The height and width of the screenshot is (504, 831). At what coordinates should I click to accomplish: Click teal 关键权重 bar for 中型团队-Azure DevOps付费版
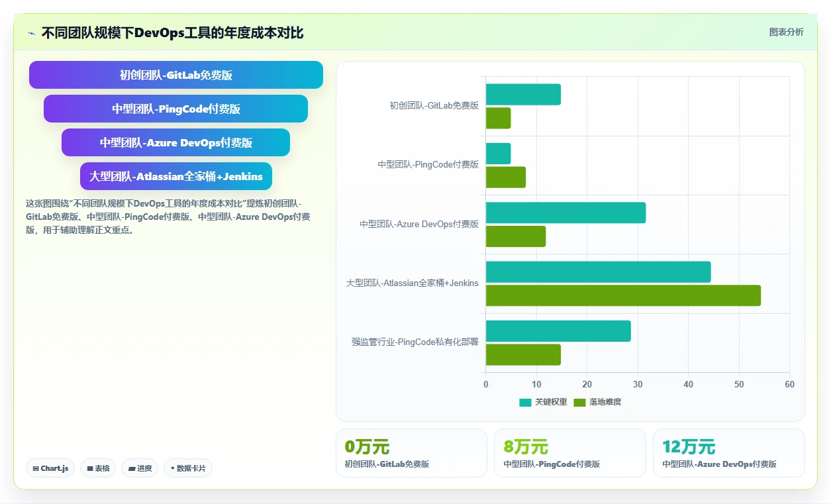(x=565, y=213)
